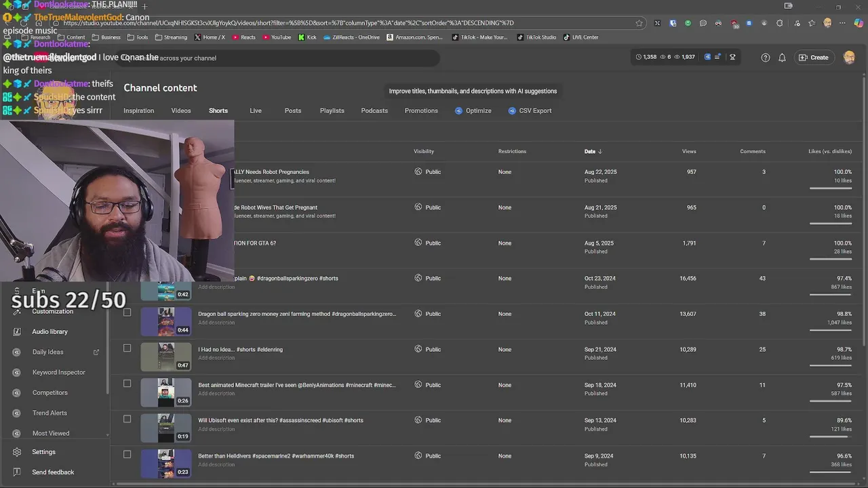Open the channel avatar account menu

[849, 58]
